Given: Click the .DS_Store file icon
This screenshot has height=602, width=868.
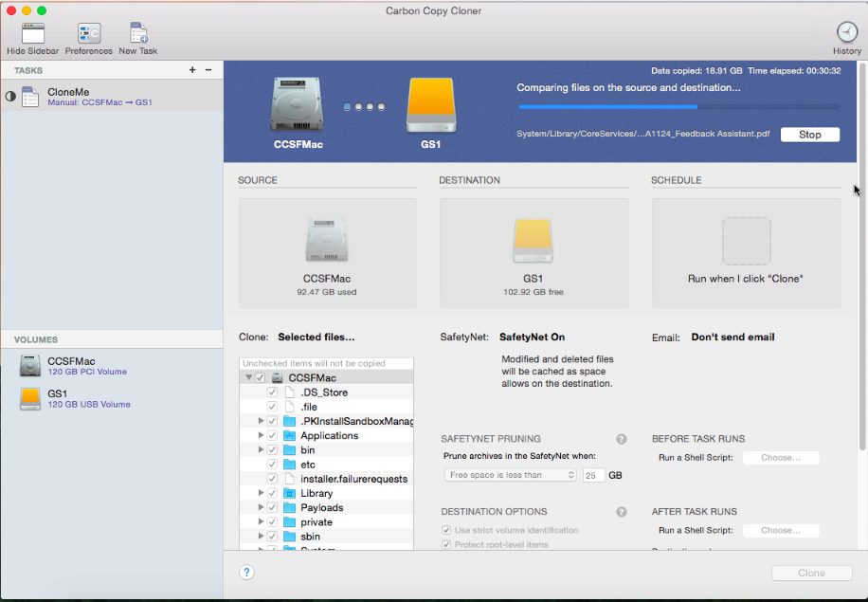Looking at the screenshot, I should pos(290,392).
